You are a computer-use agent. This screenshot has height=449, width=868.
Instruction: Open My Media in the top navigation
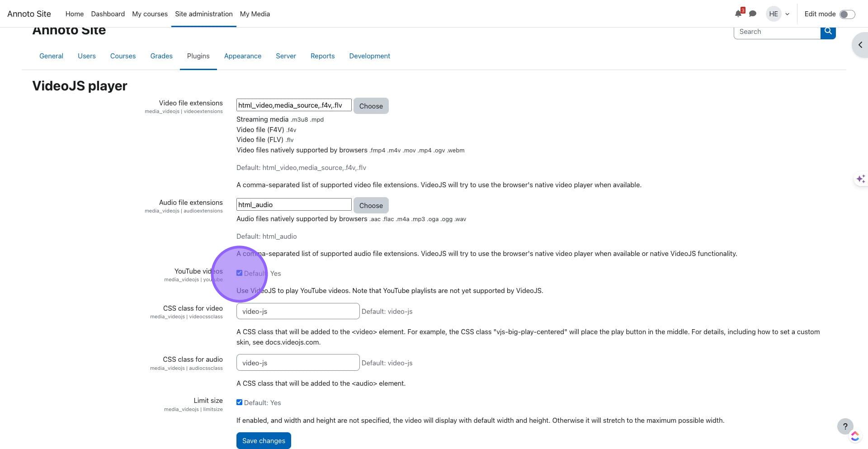[255, 14]
